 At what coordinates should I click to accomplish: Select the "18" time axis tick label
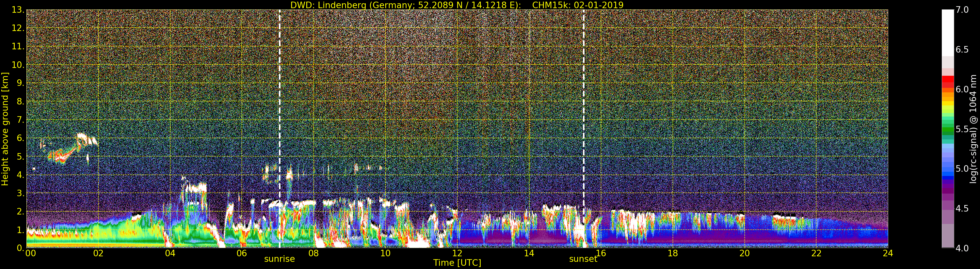(x=673, y=253)
